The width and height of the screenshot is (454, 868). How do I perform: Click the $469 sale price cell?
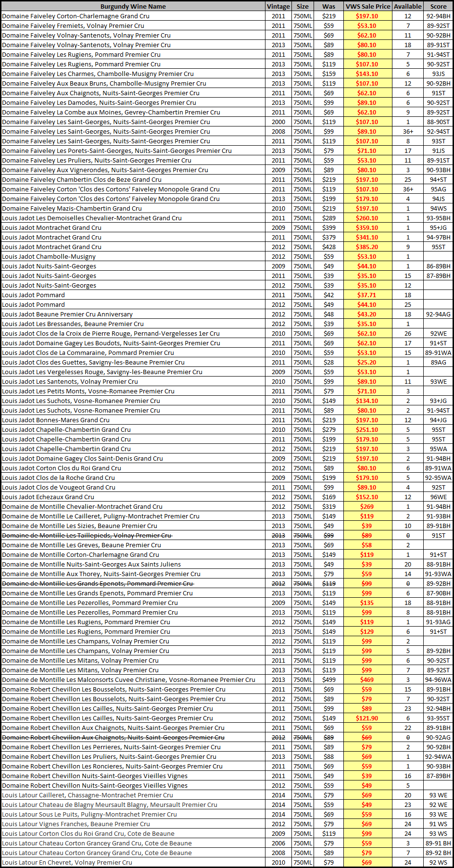point(367,680)
